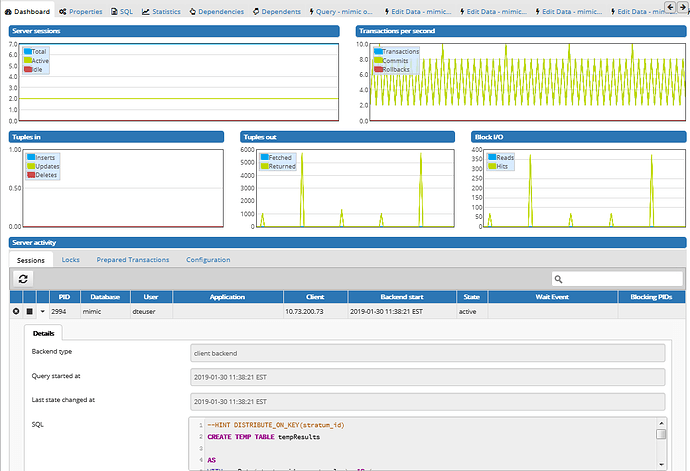Viewport: 690px width, 471px height.
Task: Open the Dashboard tab
Action: pyautogui.click(x=27, y=11)
